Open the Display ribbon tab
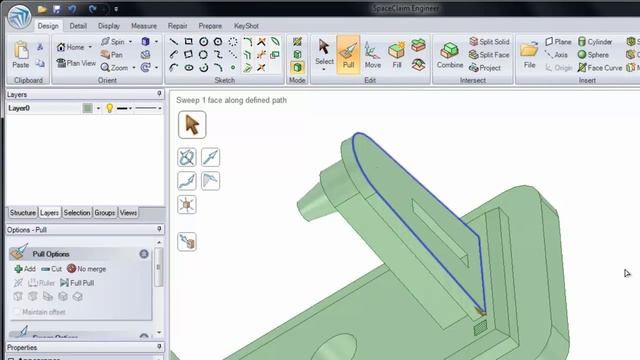Image resolution: width=640 pixels, height=360 pixels. [109, 26]
